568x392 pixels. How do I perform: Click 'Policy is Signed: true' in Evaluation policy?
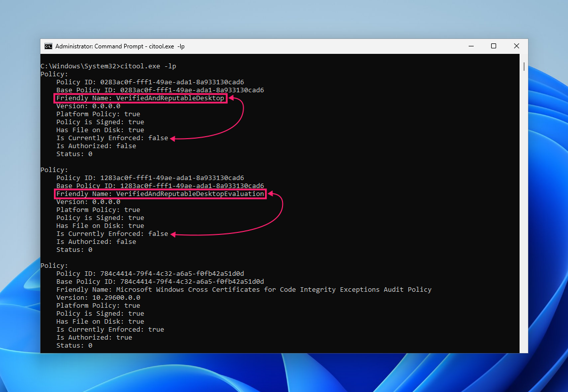[100, 218]
